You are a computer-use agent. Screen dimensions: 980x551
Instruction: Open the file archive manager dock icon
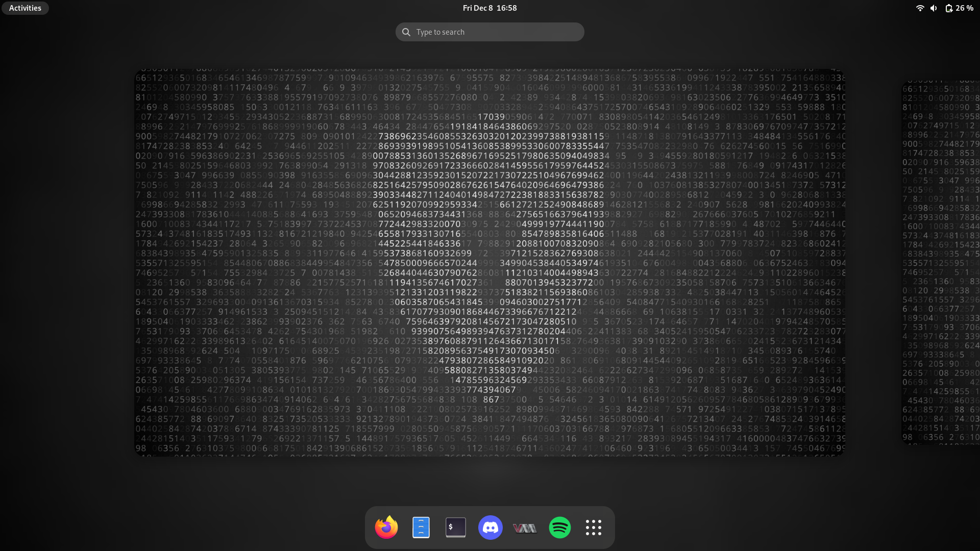[x=421, y=528]
